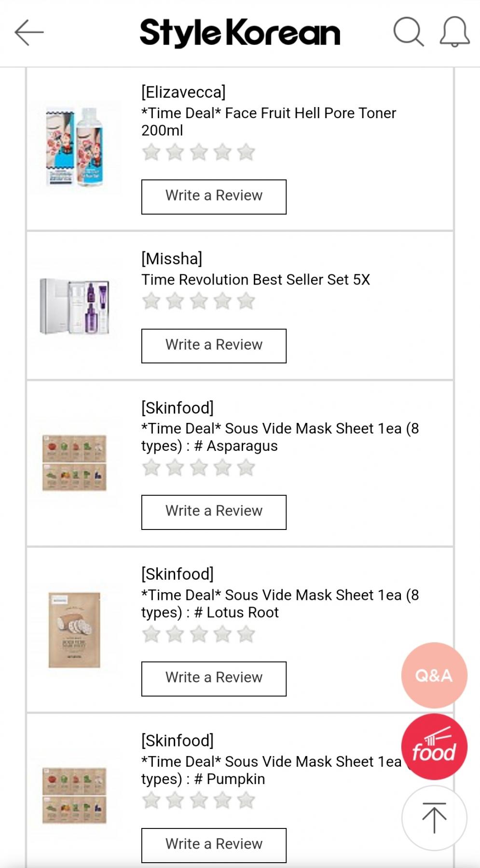
Task: Open Missha Time Revolution set thumbnail
Action: point(75,306)
